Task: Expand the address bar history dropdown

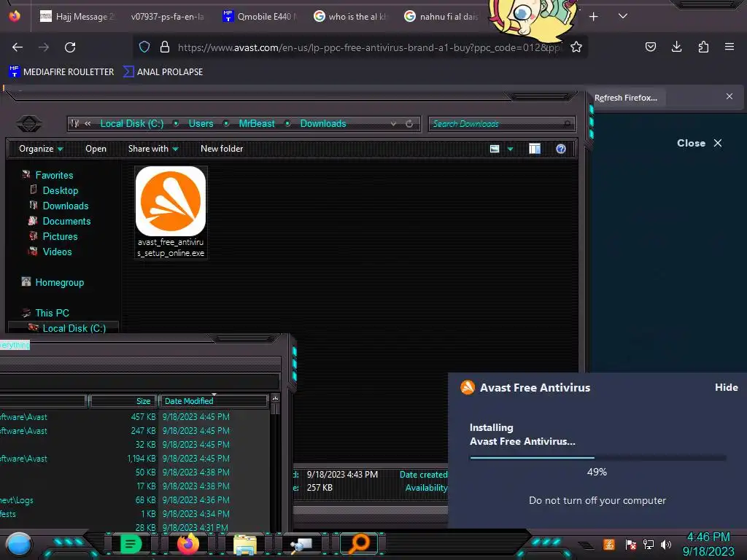Action: [x=393, y=124]
